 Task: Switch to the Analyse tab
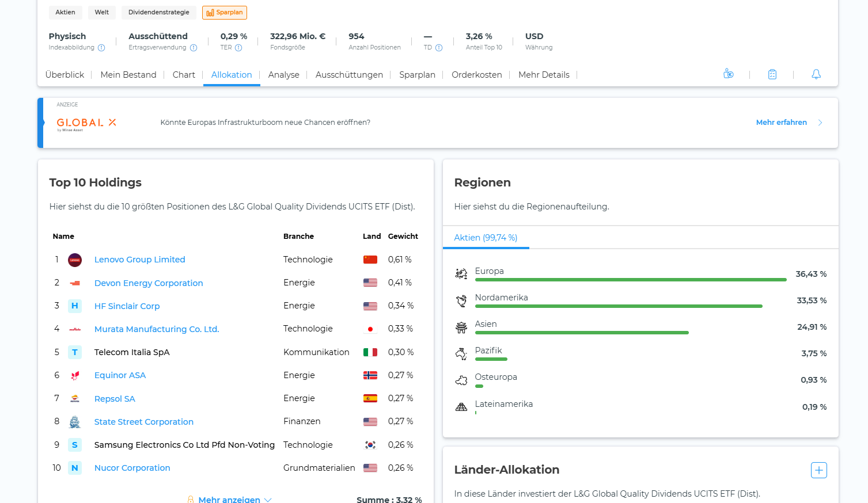click(283, 75)
